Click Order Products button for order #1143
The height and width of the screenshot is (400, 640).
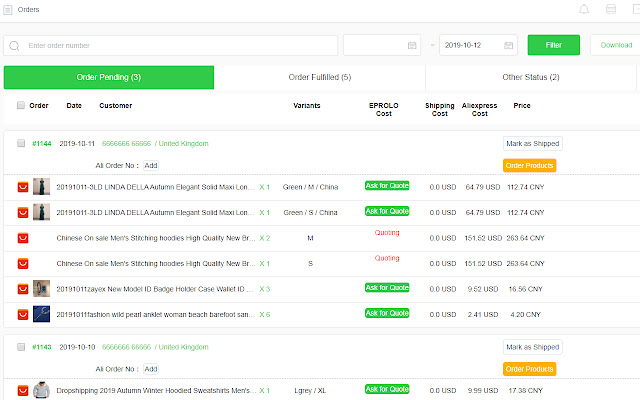pyautogui.click(x=529, y=369)
